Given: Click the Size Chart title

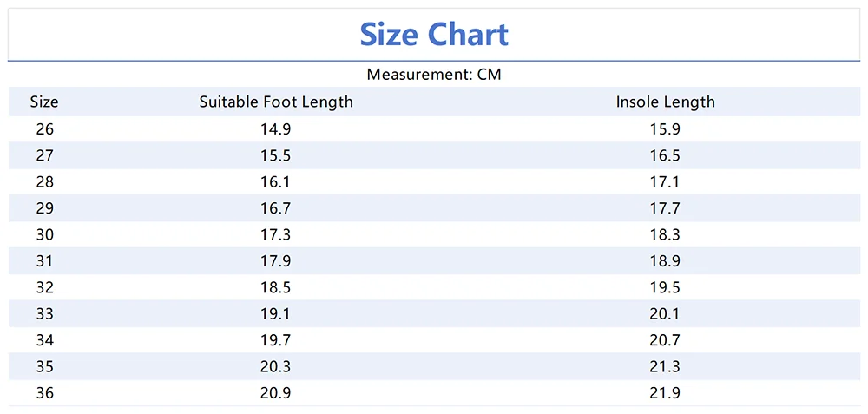Looking at the screenshot, I should pyautogui.click(x=434, y=35).
